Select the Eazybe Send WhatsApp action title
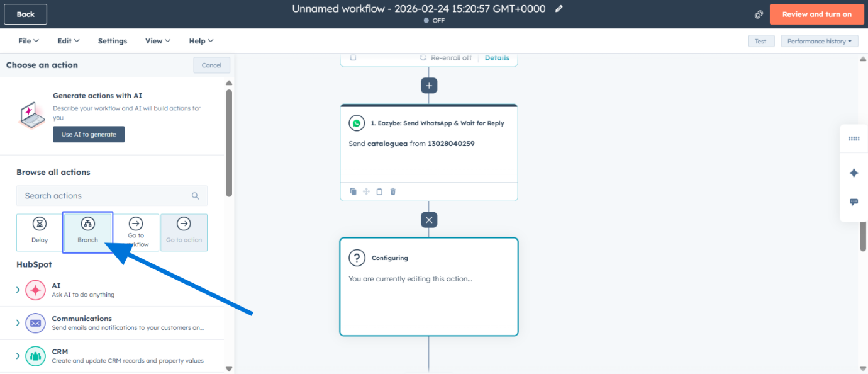The width and height of the screenshot is (868, 374). pos(437,123)
